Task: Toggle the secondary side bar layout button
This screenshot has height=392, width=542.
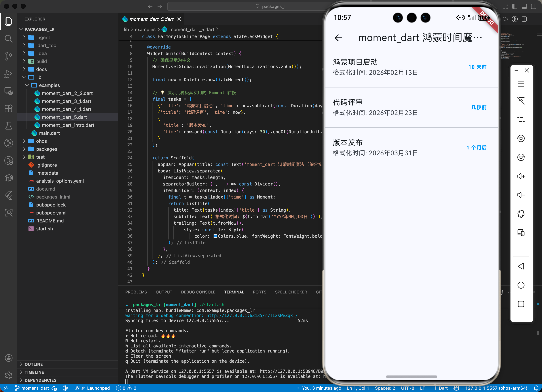Action: click(533, 7)
